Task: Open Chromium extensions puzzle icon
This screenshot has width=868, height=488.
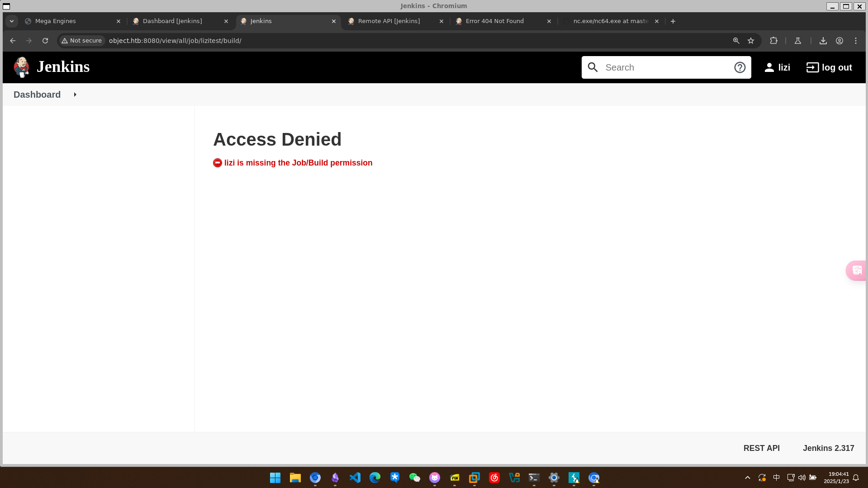Action: pos(773,41)
